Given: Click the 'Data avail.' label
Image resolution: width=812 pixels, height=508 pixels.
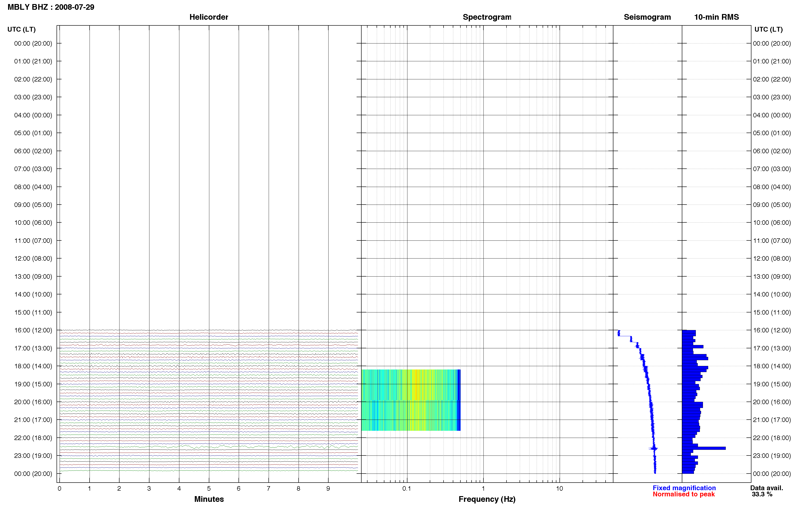Looking at the screenshot, I should point(767,488).
